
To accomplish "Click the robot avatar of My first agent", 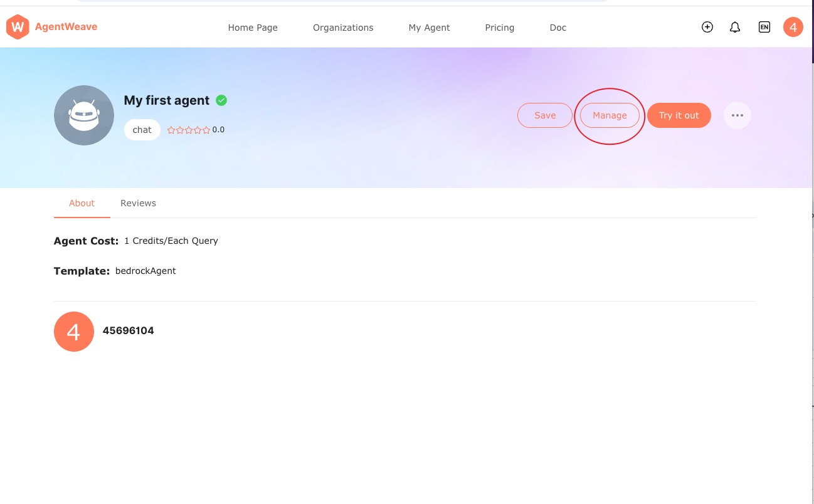I will pos(84,115).
